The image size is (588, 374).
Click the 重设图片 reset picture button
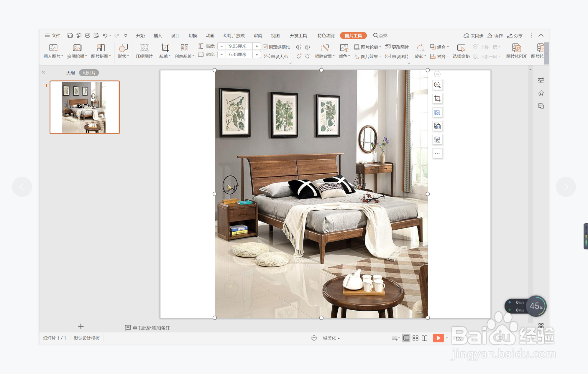coord(397,56)
